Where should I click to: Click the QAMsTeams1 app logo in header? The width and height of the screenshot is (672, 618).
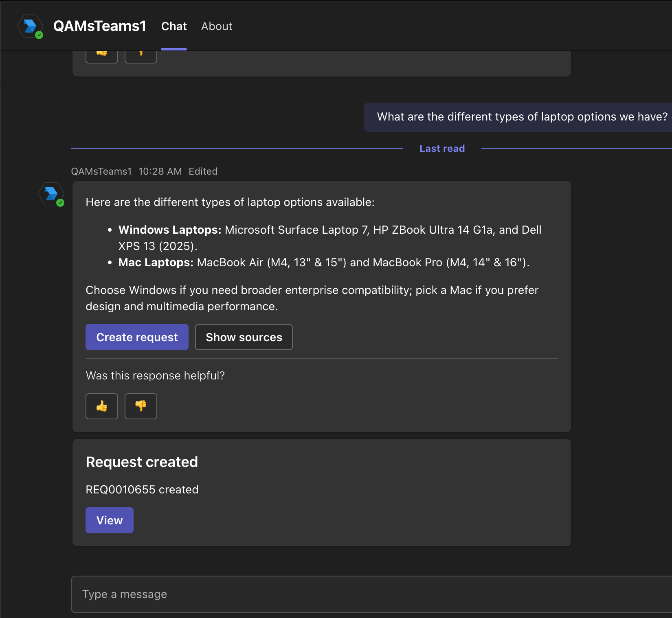[x=30, y=26]
